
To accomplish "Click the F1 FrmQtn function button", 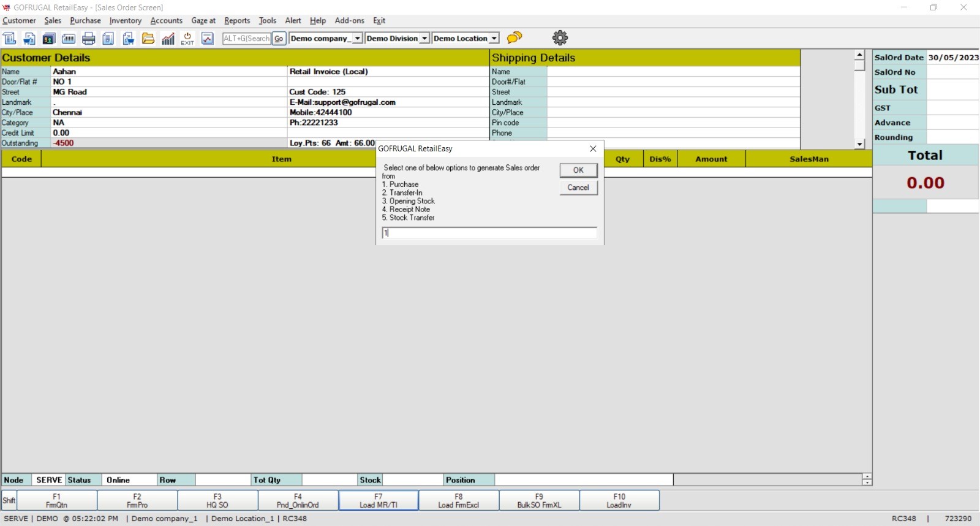I will (x=56, y=500).
